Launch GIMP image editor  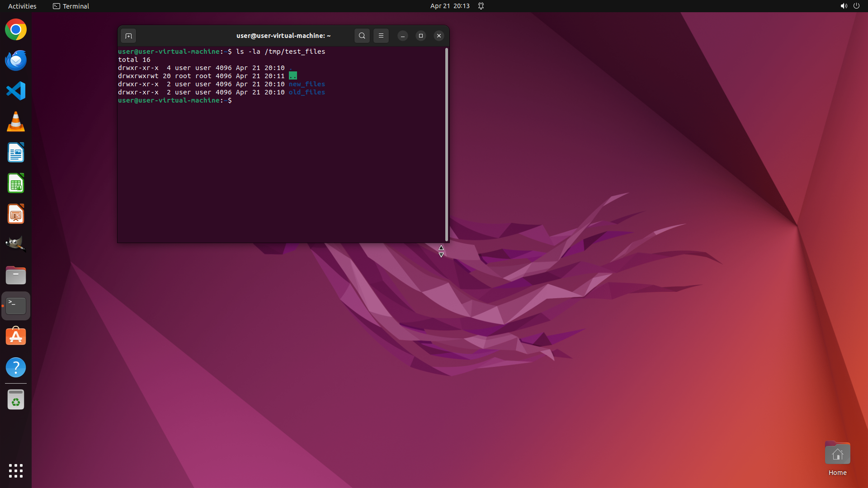click(16, 244)
